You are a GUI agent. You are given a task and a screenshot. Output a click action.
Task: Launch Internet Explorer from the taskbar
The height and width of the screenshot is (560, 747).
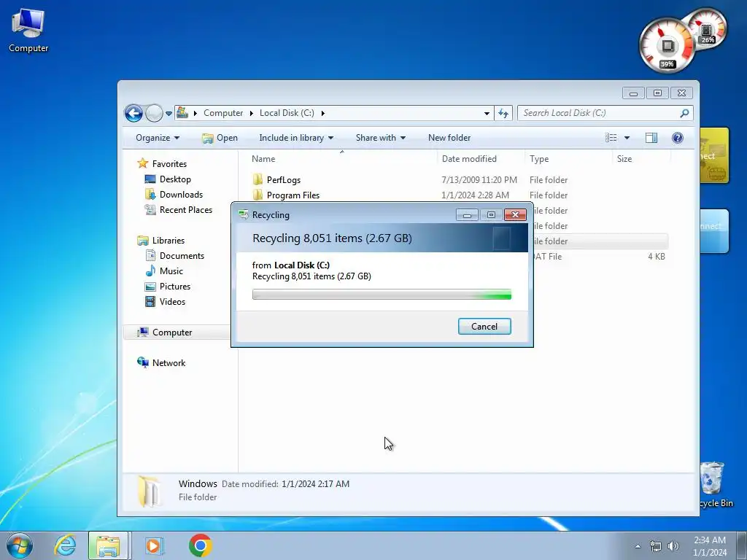[65, 545]
